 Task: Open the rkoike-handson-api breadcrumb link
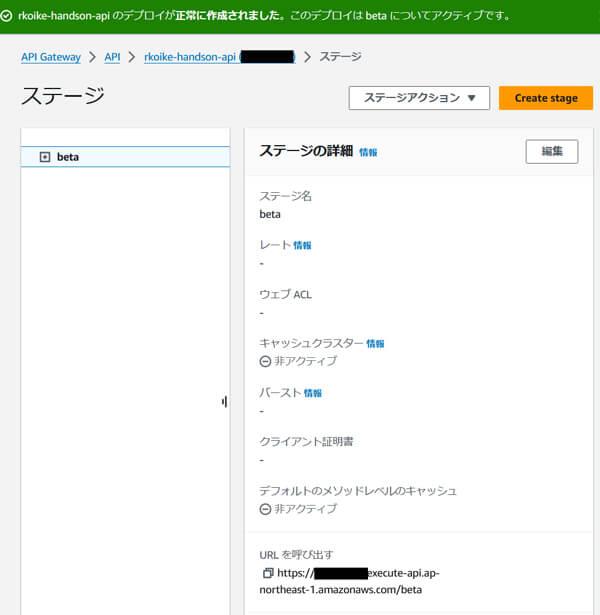point(219,57)
